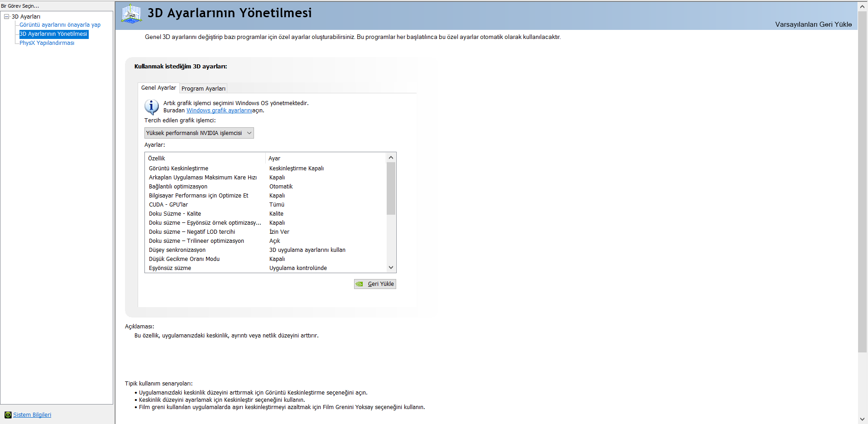Screen dimensions: 868x424
Task: Click Tümü value for CUDA
Action: pos(277,205)
